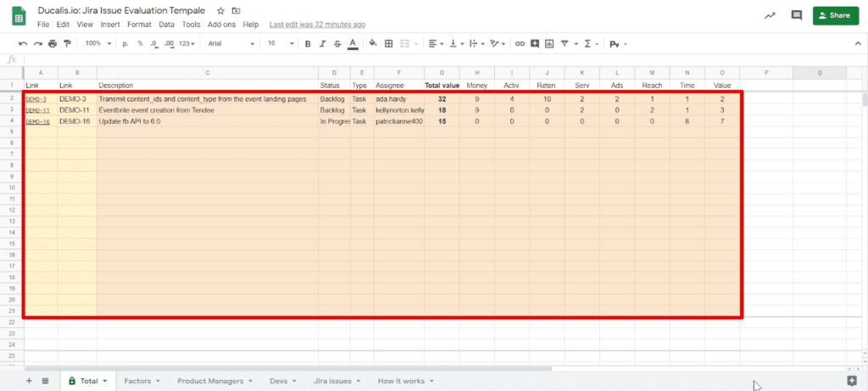868x391 pixels.
Task: Click the green Share button
Action: click(836, 15)
